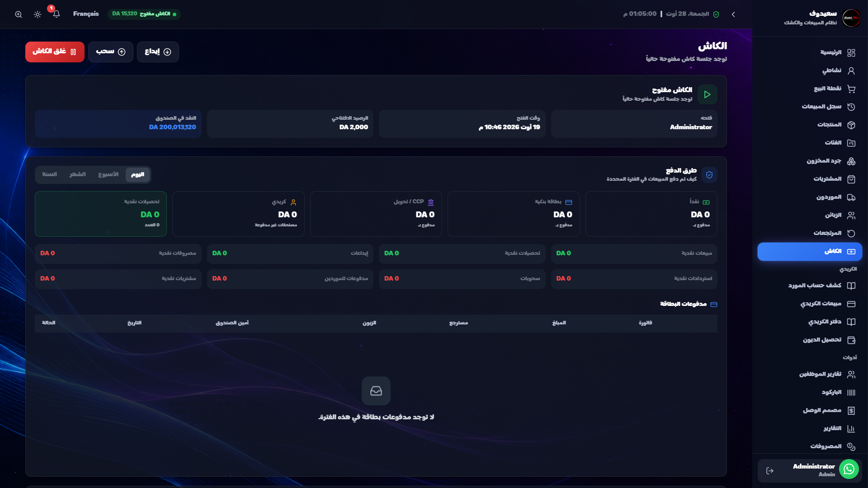Open المرتجعات returns icon in sidebar
Image resolution: width=868 pixels, height=488 pixels.
(x=851, y=234)
